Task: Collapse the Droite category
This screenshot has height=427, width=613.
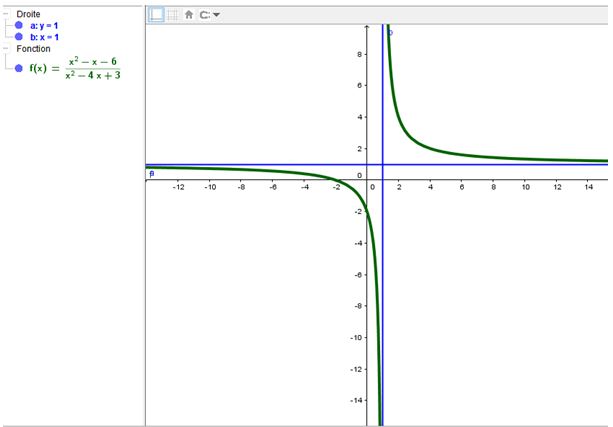Action: click(x=6, y=14)
